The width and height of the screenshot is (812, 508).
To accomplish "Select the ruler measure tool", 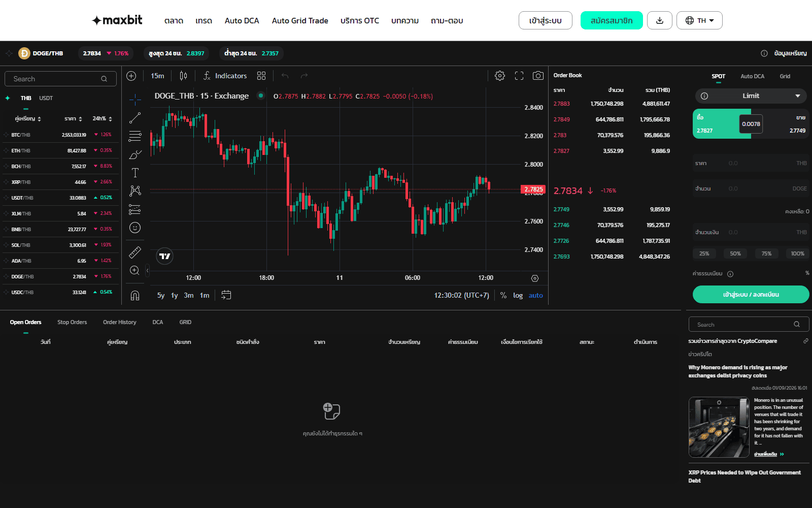I will pos(135,252).
